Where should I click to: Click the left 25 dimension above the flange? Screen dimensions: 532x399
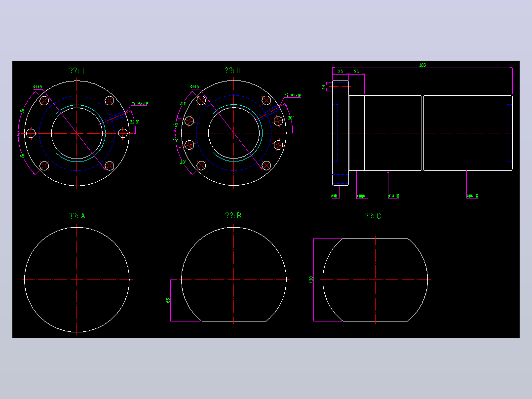pos(341,71)
